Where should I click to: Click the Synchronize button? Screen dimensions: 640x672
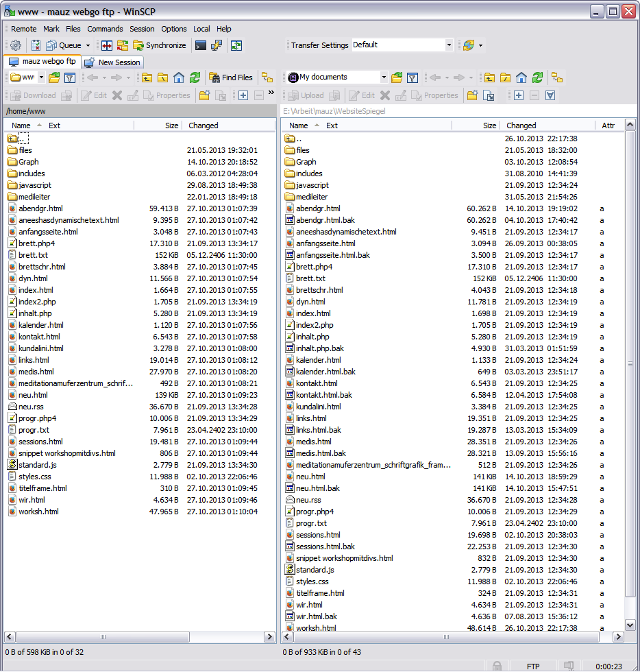click(x=159, y=45)
